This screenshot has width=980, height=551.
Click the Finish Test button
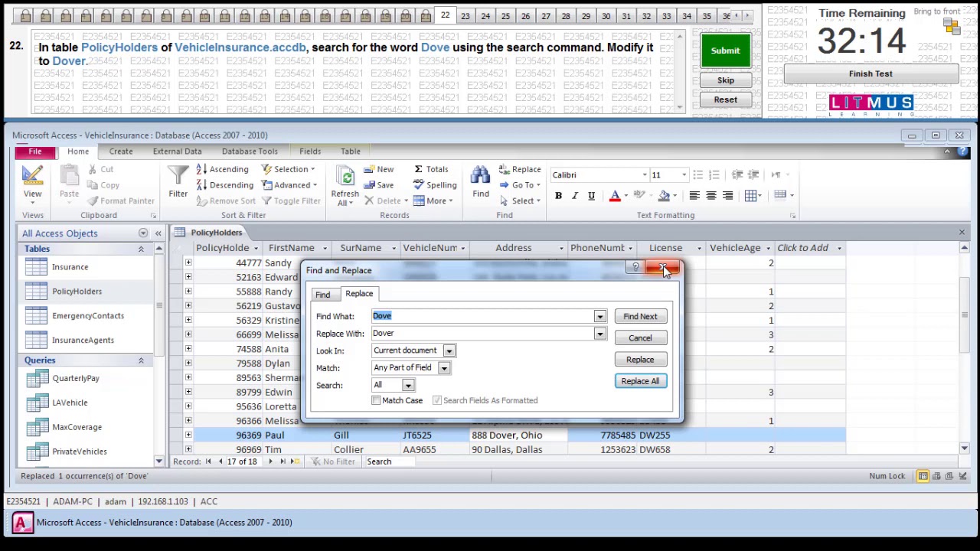(x=871, y=74)
